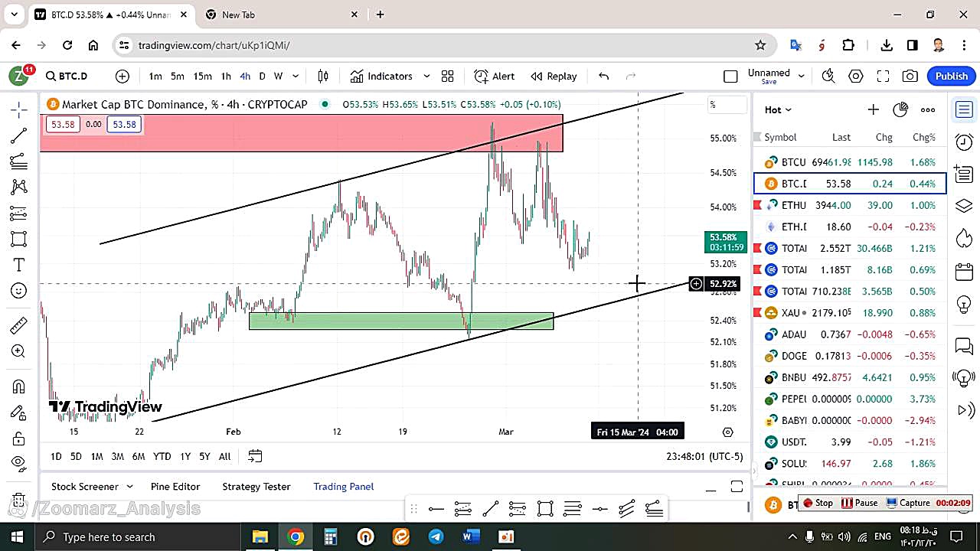The image size is (980, 551).
Task: Open indicator templates grid icon
Action: pos(448,76)
